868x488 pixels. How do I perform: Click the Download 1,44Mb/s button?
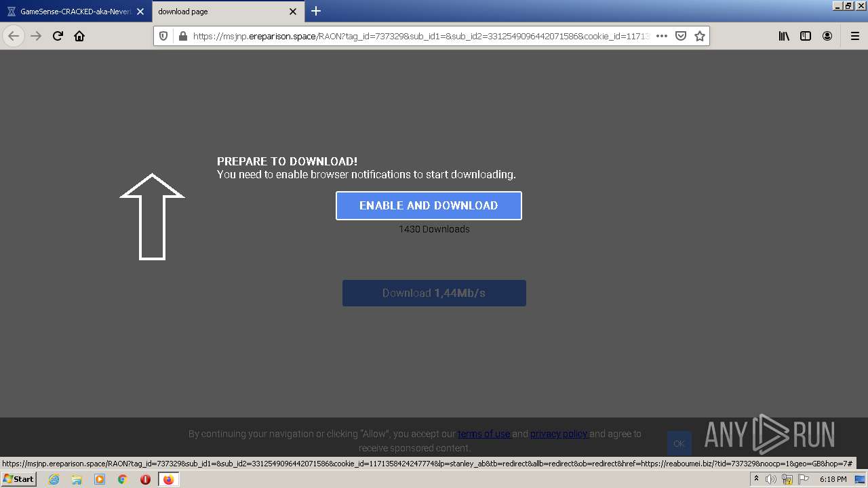point(434,293)
